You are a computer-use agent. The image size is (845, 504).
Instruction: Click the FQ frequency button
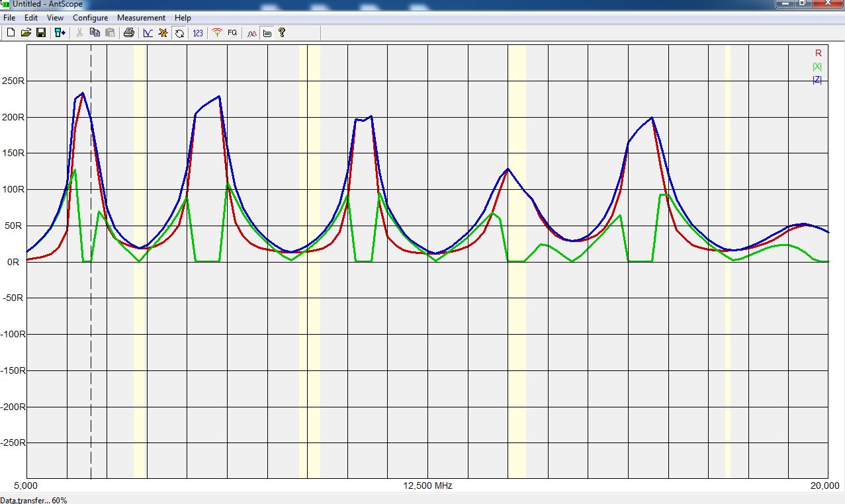click(232, 32)
